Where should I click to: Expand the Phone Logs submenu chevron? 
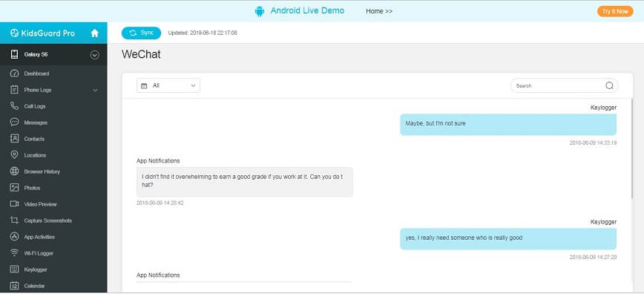click(x=95, y=90)
